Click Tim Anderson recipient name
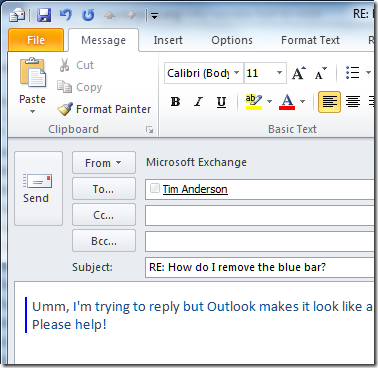The height and width of the screenshot is (368, 378). click(x=195, y=189)
